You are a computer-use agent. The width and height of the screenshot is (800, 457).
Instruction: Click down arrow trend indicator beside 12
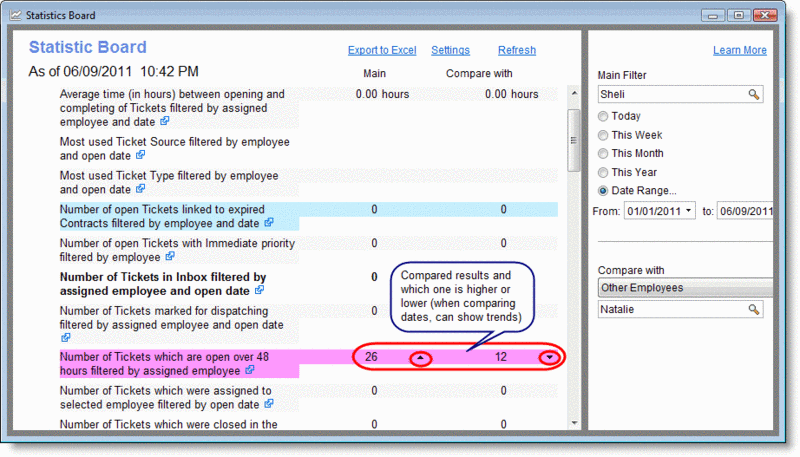[x=549, y=358]
